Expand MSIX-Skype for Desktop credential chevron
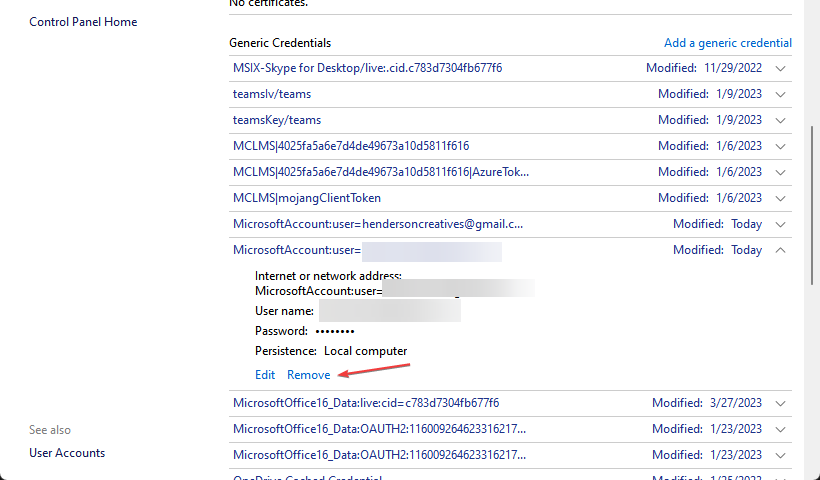820x480 pixels. (780, 68)
